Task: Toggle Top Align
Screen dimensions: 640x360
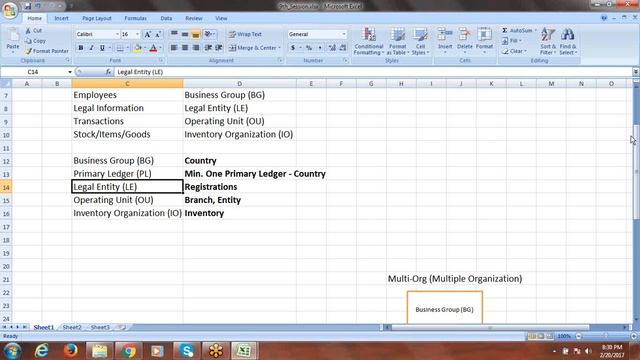Action: pyautogui.click(x=174, y=34)
